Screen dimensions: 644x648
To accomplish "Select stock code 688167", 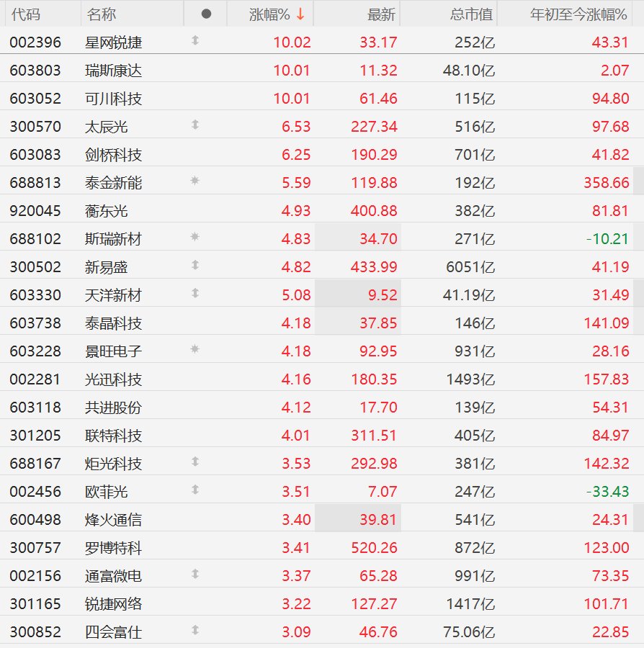I will (x=35, y=464).
